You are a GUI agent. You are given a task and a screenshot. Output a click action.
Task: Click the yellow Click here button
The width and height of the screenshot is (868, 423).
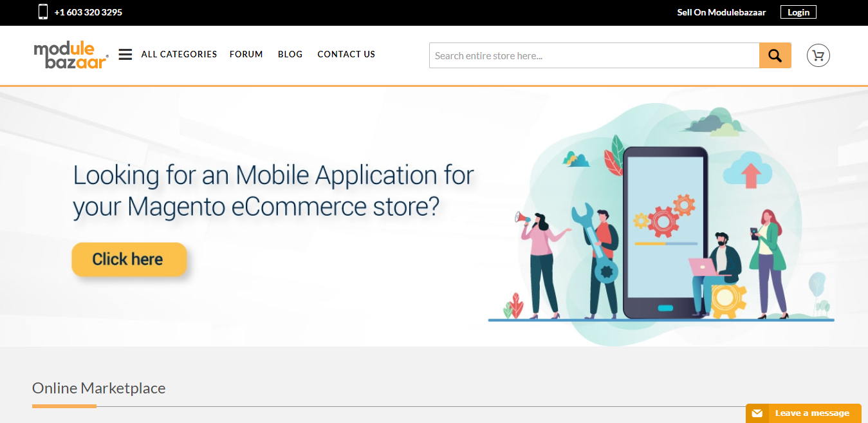pyautogui.click(x=129, y=259)
